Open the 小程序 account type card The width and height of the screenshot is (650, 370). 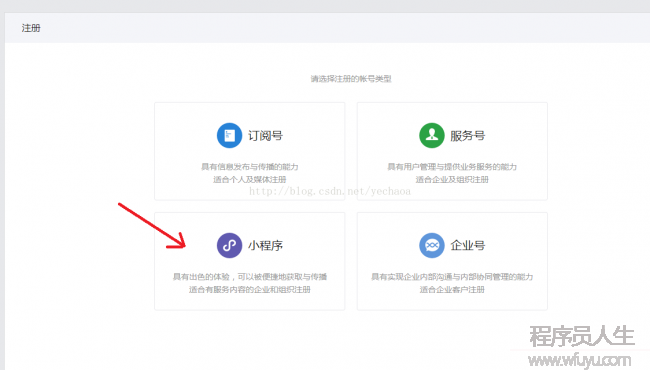(x=250, y=261)
